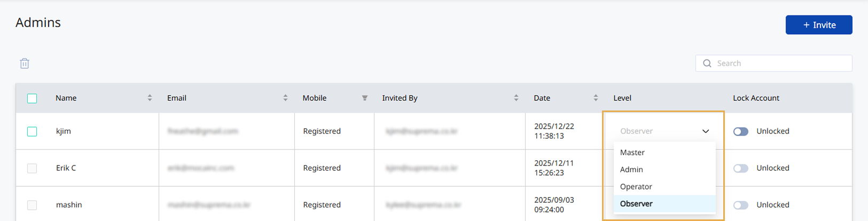Toggle Lock Account for kjim
The width and height of the screenshot is (868, 221).
click(x=741, y=131)
